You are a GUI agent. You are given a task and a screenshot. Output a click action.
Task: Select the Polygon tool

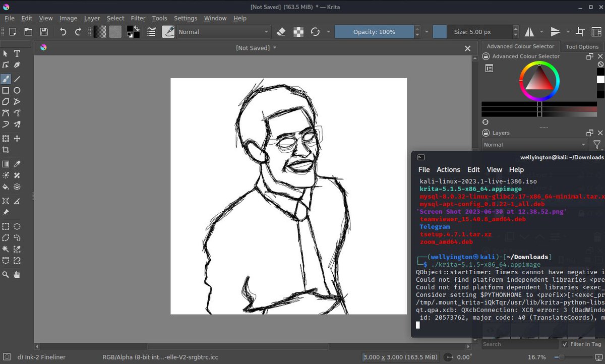coord(6,102)
